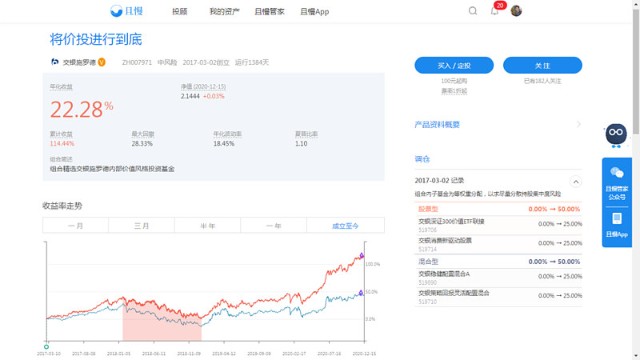Open 我的资产 navigation menu
The width and height of the screenshot is (640, 360).
(x=224, y=11)
